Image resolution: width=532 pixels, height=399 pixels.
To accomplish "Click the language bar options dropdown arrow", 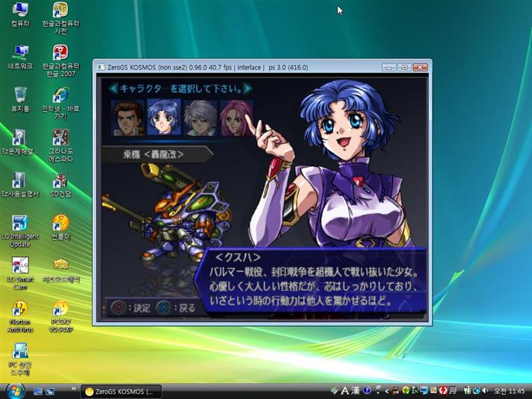I will [x=379, y=393].
